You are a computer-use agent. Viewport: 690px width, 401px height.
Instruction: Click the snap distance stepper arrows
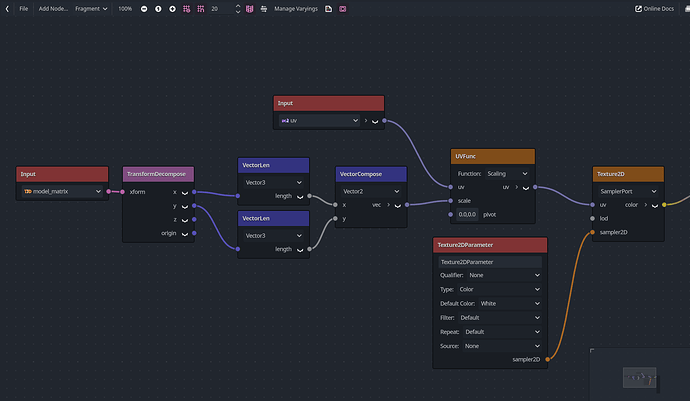point(238,8)
